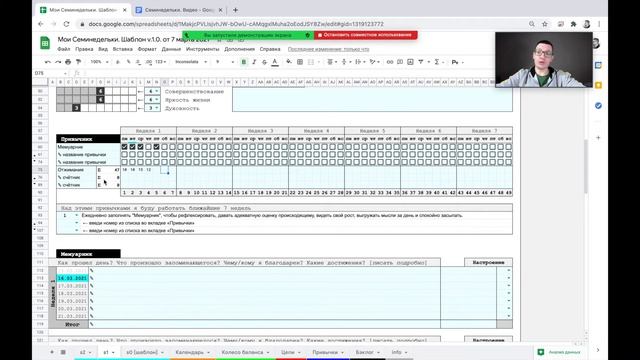The height and width of the screenshot is (360, 640).
Task: Open dropdown in first habit list row
Action: pyautogui.click(x=76, y=215)
